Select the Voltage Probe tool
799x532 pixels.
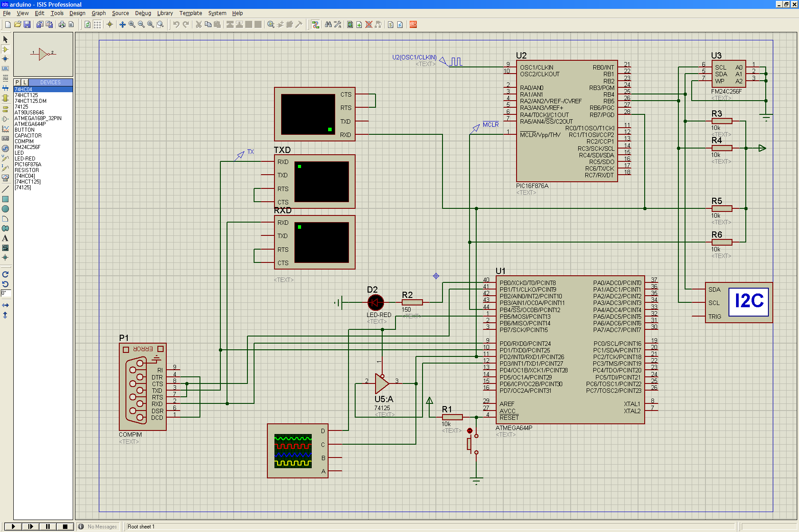5,158
